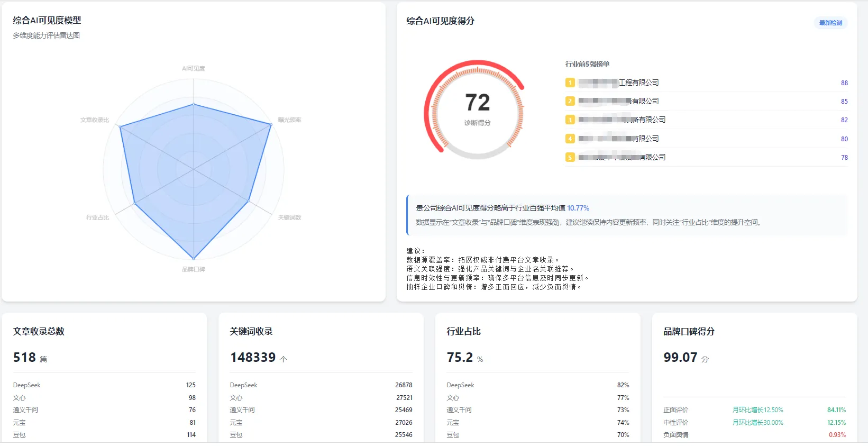Click the AI可见度 label atop the radar chart
The image size is (868, 446).
[x=194, y=69]
